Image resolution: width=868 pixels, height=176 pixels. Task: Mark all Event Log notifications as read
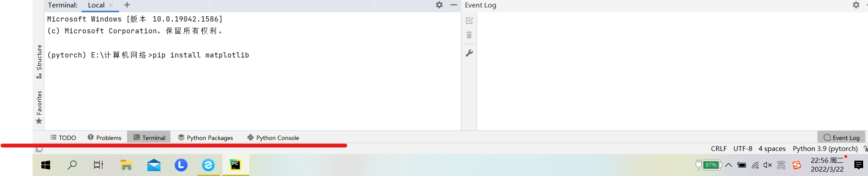[x=469, y=21]
